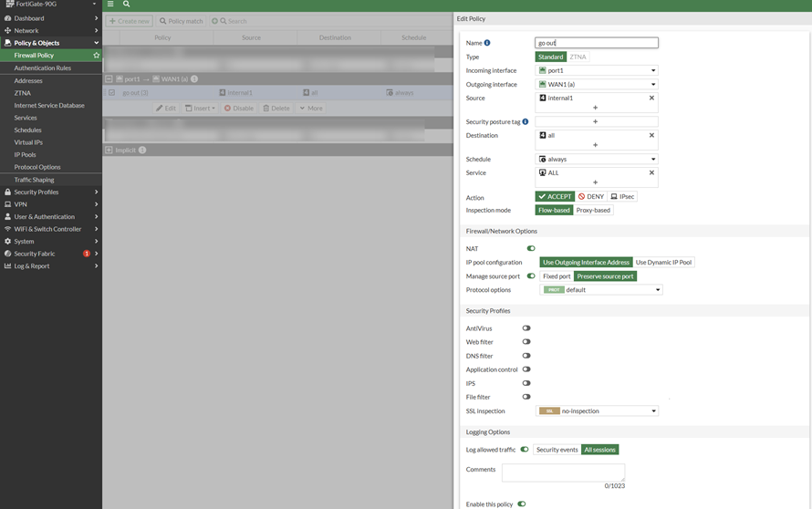Click the port1 to WAN1 info badge
Viewport: 812px width, 509px height.
(194, 79)
